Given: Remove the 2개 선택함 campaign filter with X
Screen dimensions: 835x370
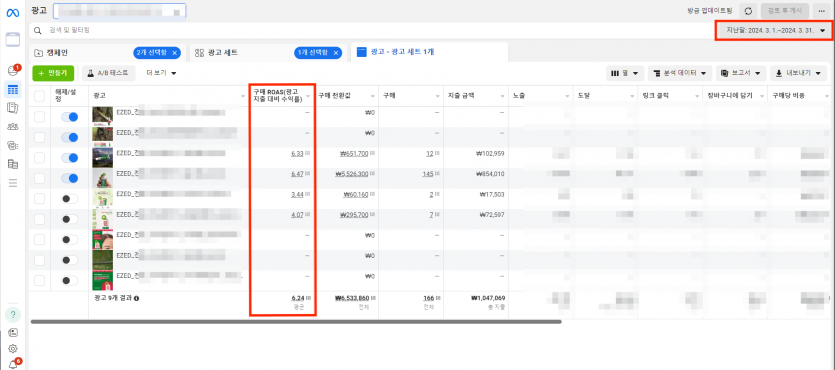Looking at the screenshot, I should 176,53.
